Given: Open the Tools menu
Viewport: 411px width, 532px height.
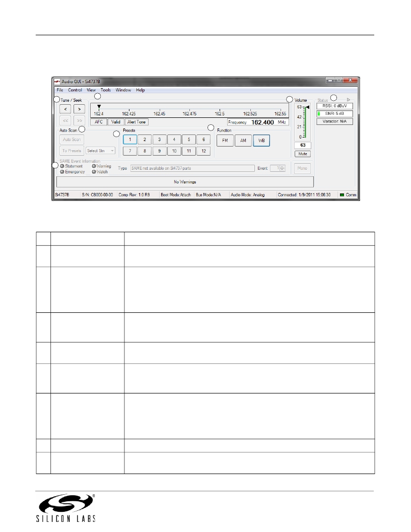Looking at the screenshot, I should tap(105, 90).
